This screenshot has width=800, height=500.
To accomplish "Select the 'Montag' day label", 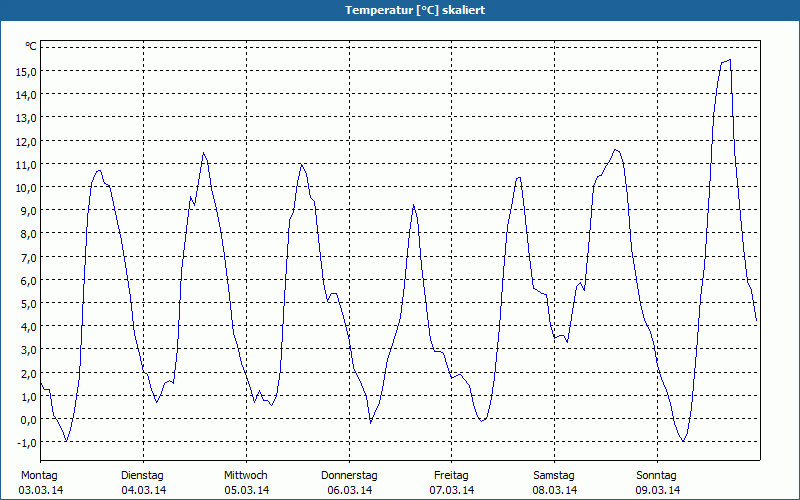I will click(39, 476).
